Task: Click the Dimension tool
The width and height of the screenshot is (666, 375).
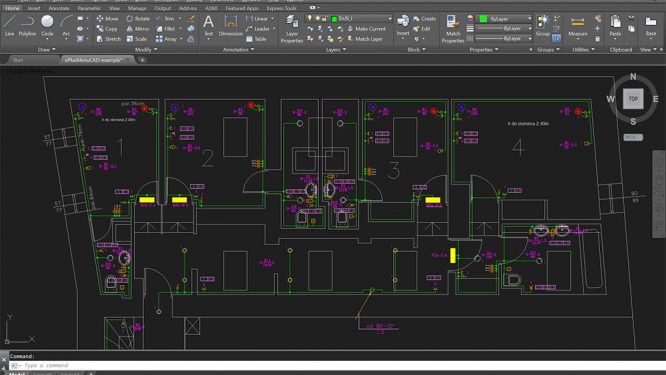Action: 231,25
